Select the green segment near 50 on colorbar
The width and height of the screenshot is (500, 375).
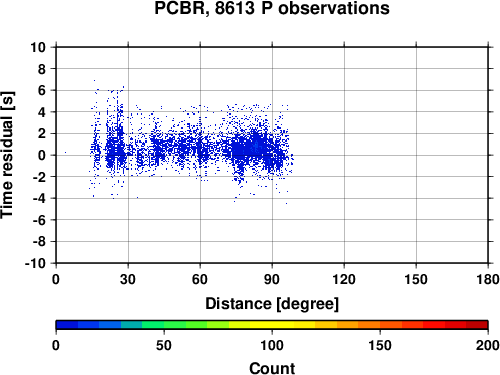[x=164, y=325]
